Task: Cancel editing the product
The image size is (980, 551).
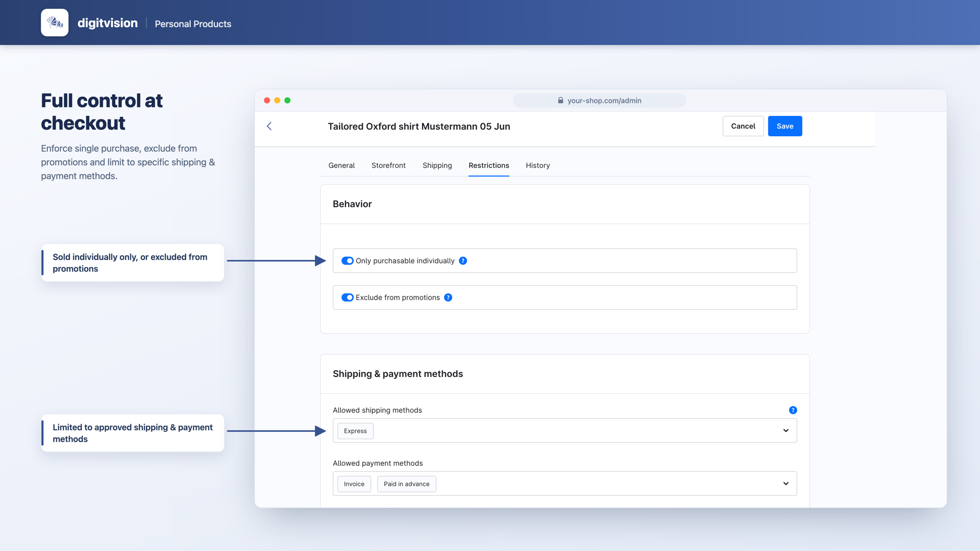Action: [743, 126]
